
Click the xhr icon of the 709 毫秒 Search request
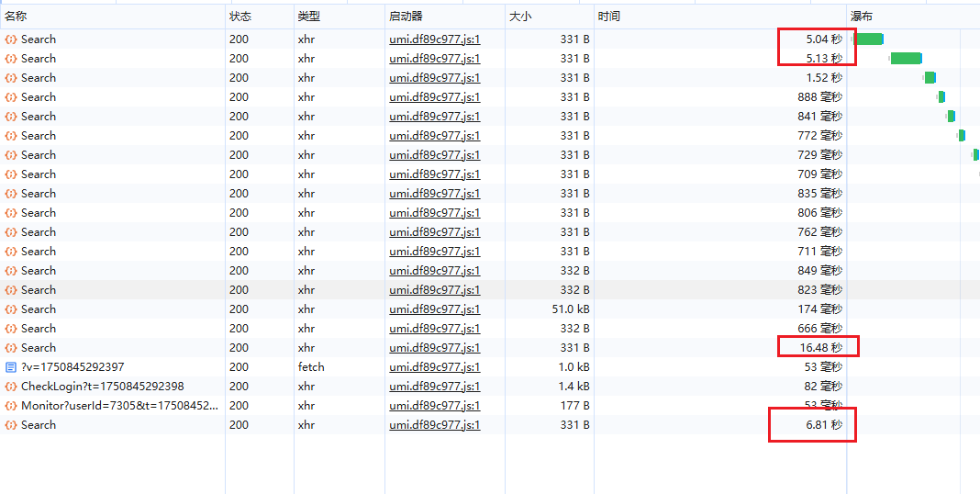pyautogui.click(x=11, y=174)
